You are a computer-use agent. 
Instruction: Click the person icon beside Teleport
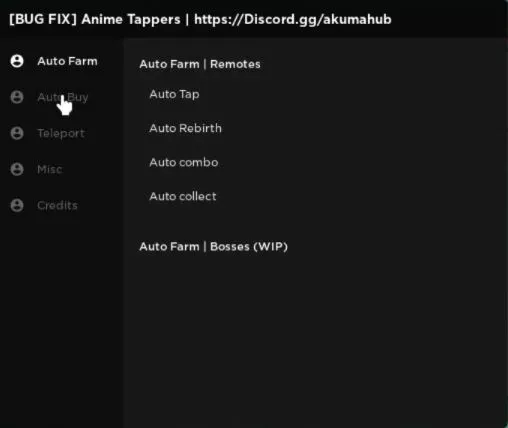click(17, 133)
